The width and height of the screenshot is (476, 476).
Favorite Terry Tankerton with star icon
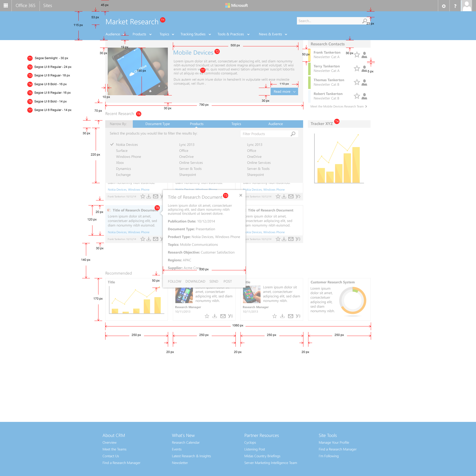point(357,68)
